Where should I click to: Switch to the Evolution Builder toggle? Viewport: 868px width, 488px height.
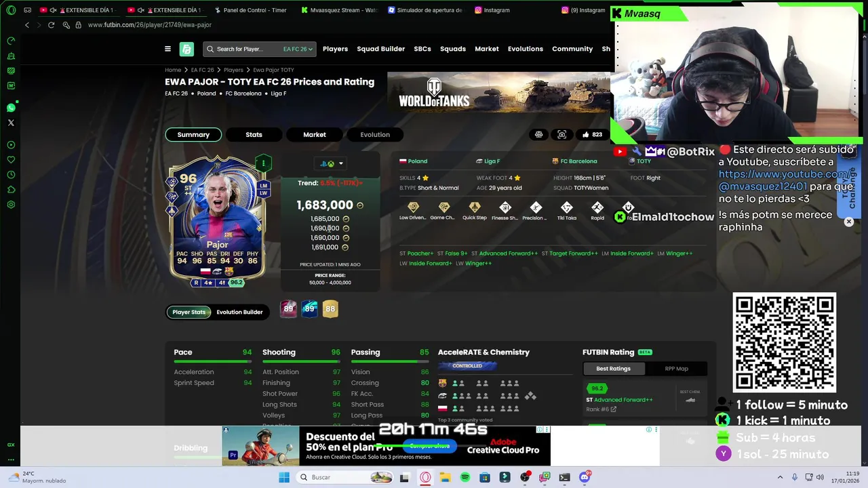pos(239,312)
